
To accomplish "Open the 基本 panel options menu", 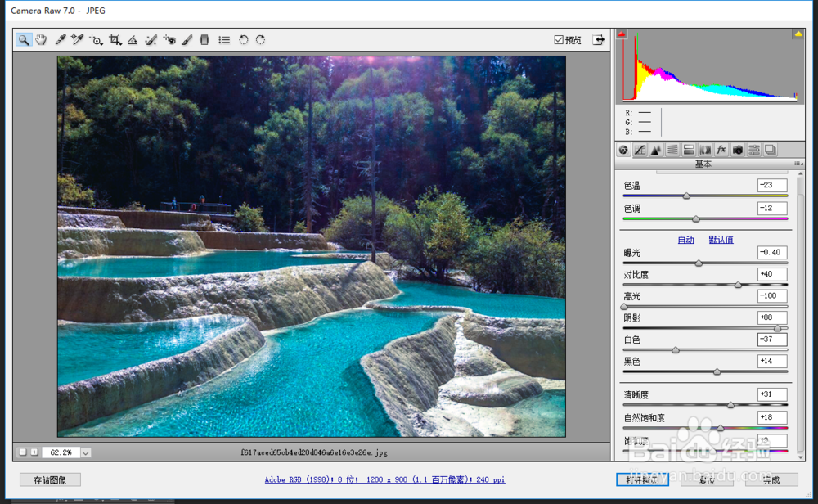I will point(798,164).
